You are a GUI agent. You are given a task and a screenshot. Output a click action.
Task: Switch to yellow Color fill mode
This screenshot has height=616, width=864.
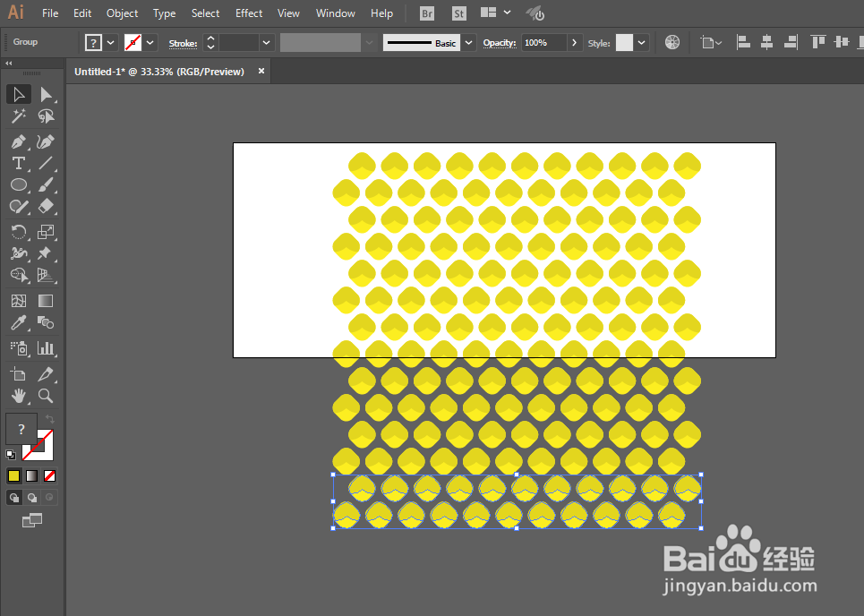[x=13, y=476]
